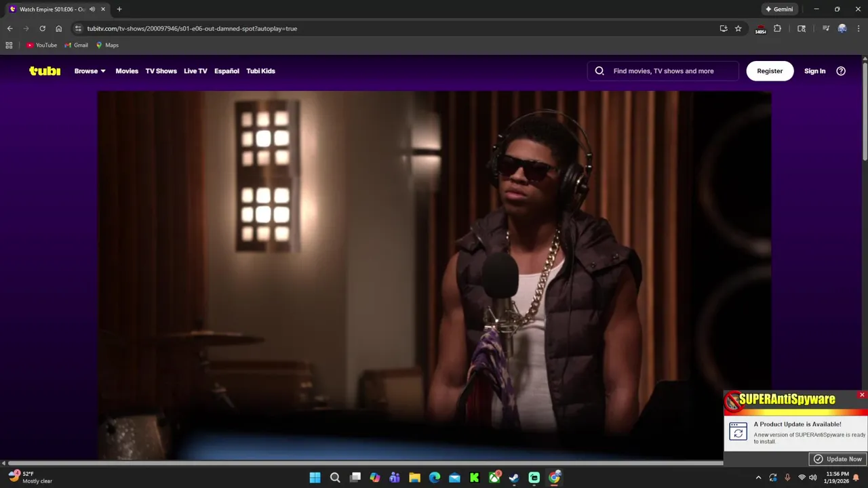Install app via the address bar install icon
868x488 pixels.
[724, 28]
